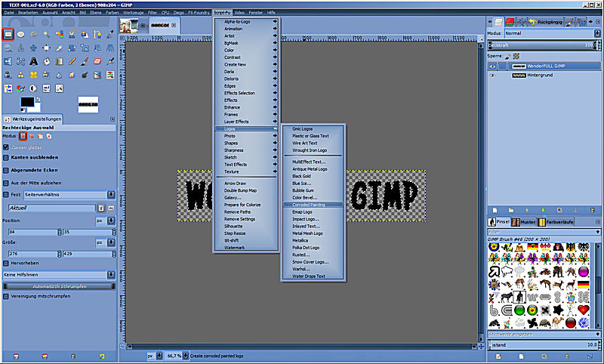Switch to 'Rückgängig' undo history tab

545,22
